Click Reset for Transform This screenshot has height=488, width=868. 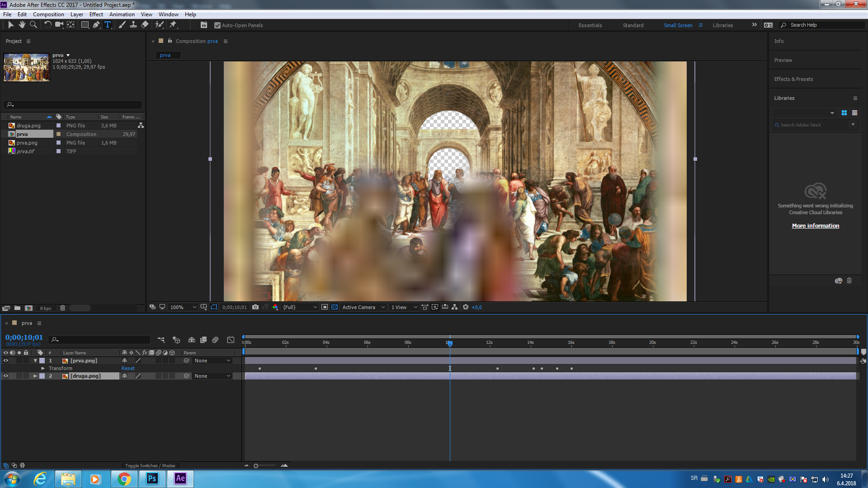(128, 368)
